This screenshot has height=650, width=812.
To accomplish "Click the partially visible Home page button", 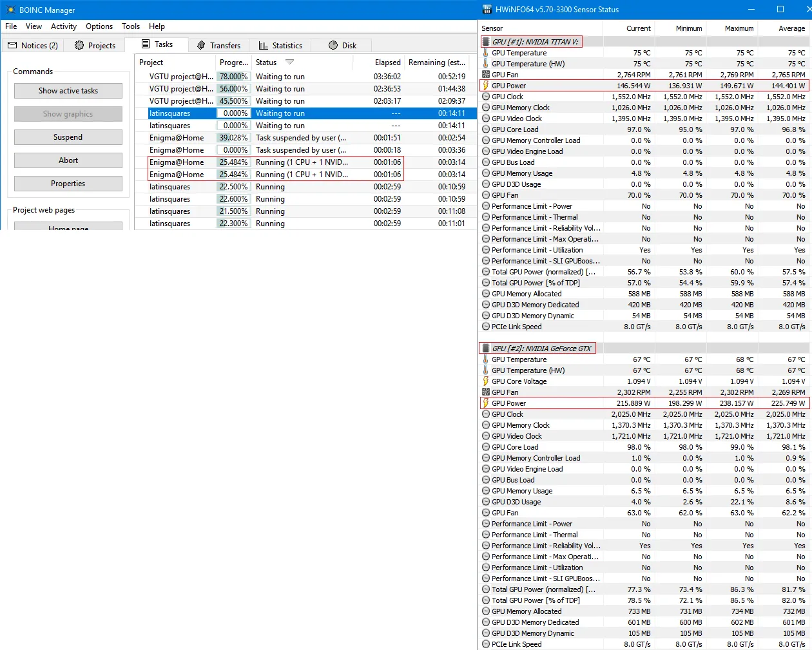I will tap(68, 226).
